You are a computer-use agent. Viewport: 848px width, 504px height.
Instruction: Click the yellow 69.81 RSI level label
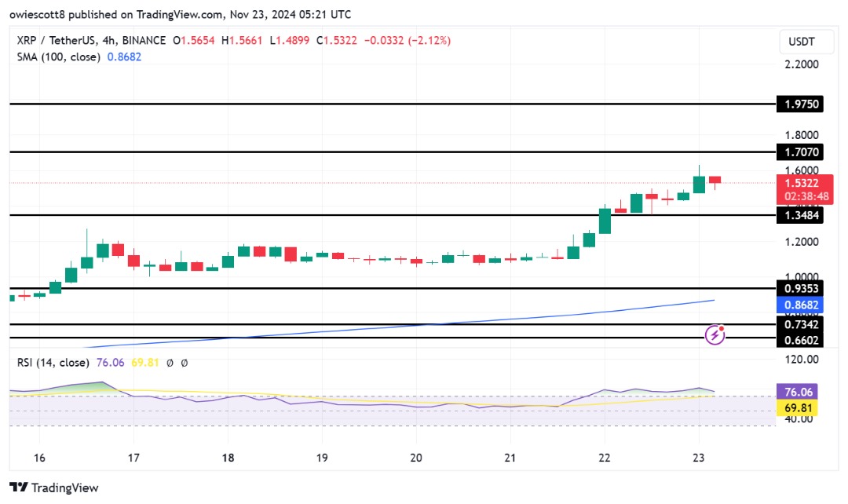pyautogui.click(x=796, y=407)
